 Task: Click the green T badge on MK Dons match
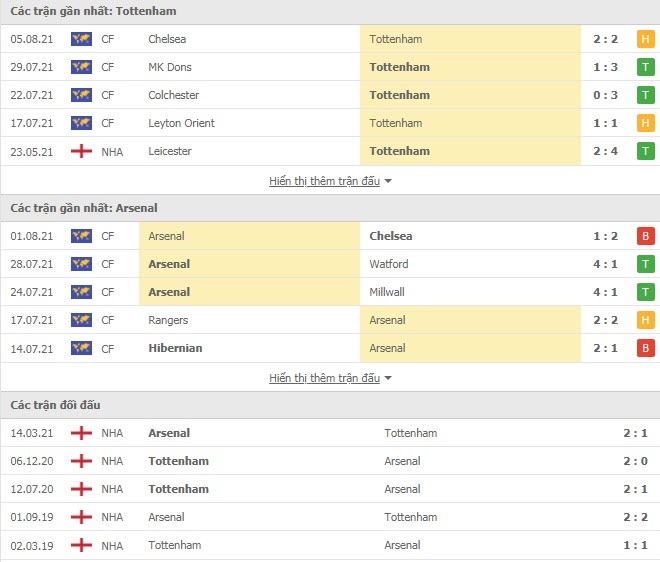point(645,67)
